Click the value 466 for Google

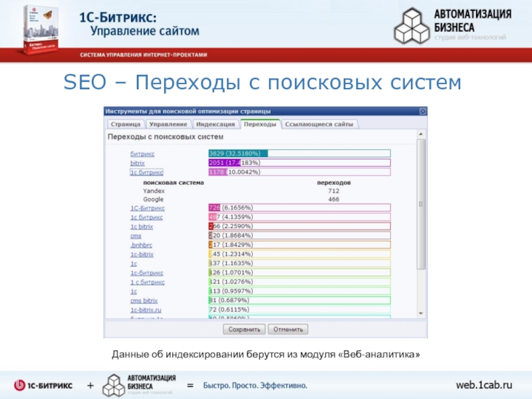click(334, 199)
